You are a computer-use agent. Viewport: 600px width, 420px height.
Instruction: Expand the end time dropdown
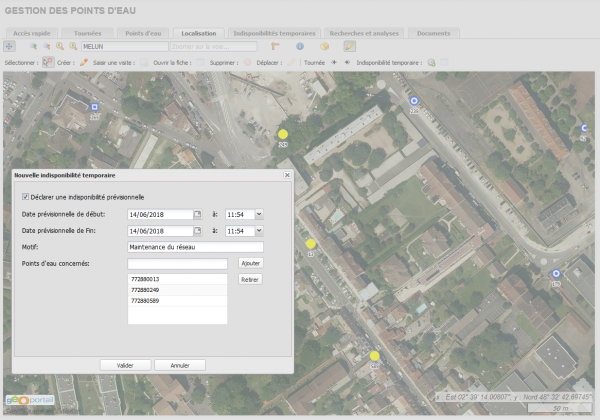259,231
